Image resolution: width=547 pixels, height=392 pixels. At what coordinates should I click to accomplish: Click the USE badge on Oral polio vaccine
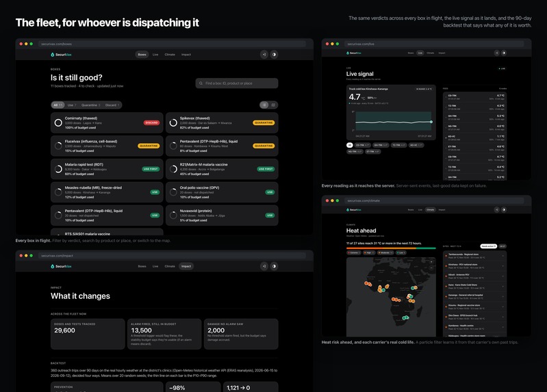tap(270, 192)
